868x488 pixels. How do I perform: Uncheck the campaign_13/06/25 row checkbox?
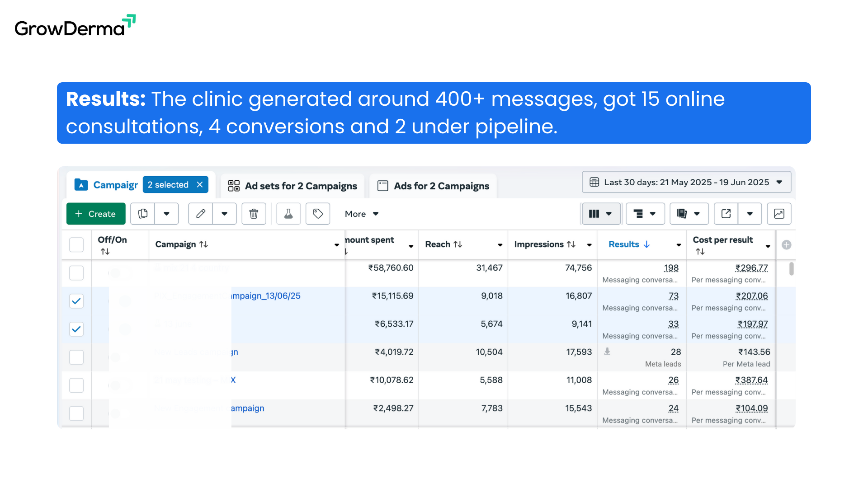click(76, 301)
